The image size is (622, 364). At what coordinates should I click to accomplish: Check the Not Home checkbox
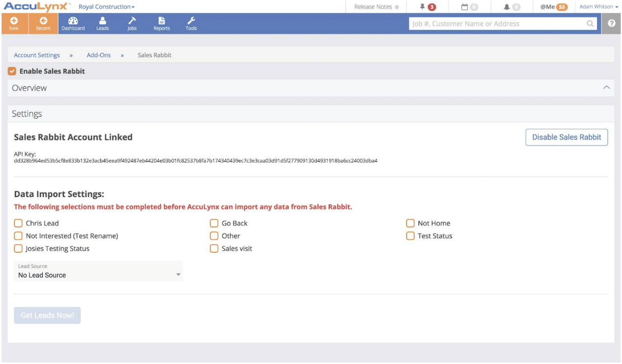click(410, 223)
